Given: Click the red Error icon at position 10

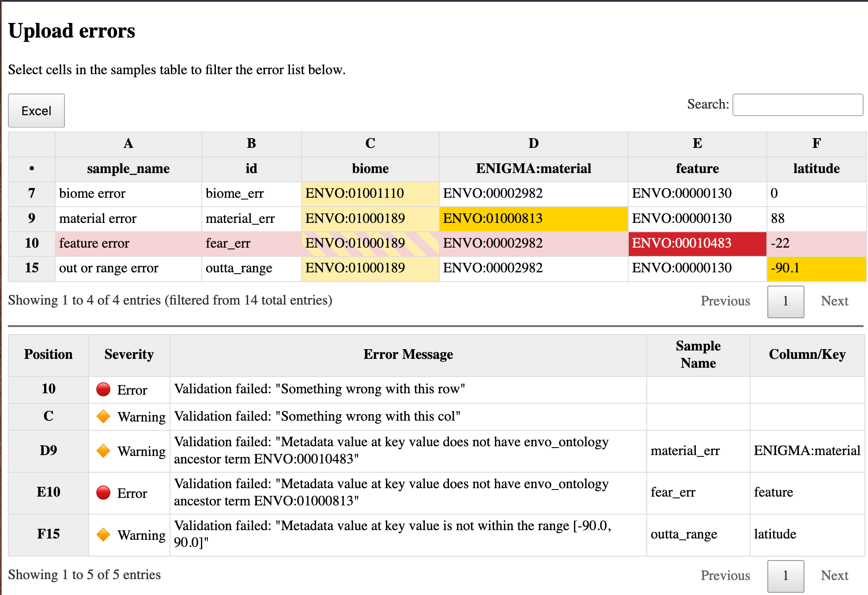Looking at the screenshot, I should [x=103, y=389].
